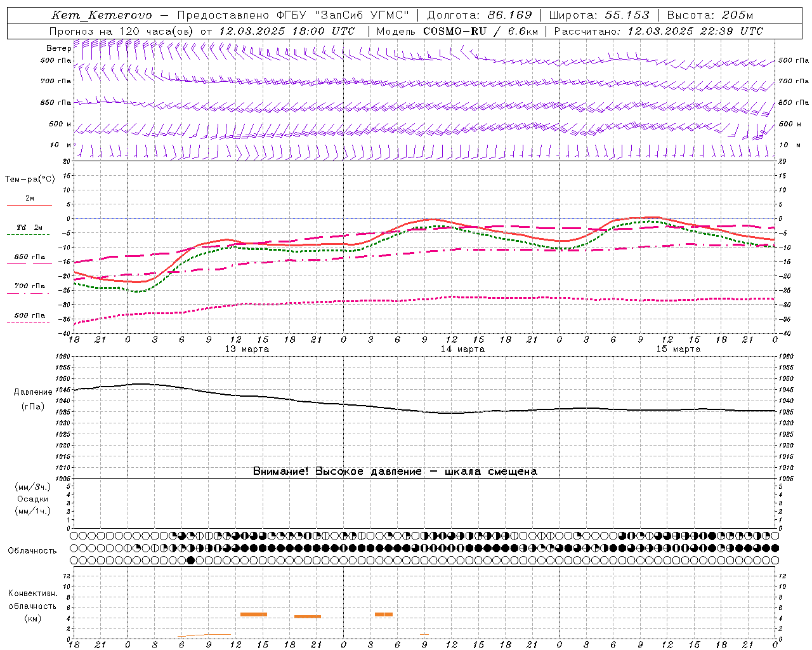Click the '700 гПа' temperature legend entry
The width and height of the screenshot is (812, 650).
pos(30,286)
